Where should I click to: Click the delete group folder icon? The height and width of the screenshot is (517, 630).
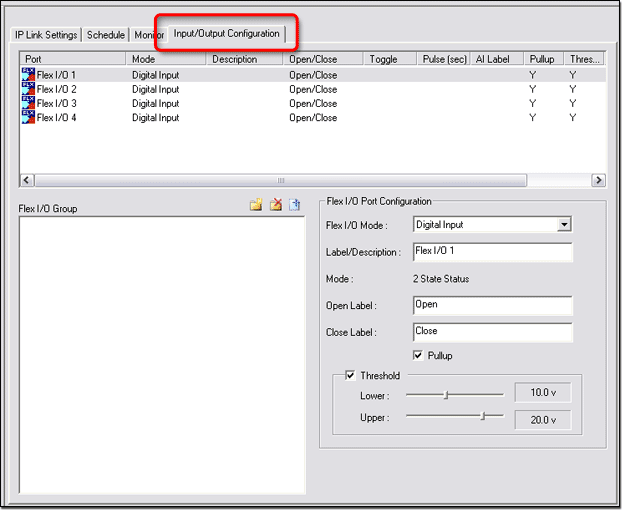click(x=275, y=205)
